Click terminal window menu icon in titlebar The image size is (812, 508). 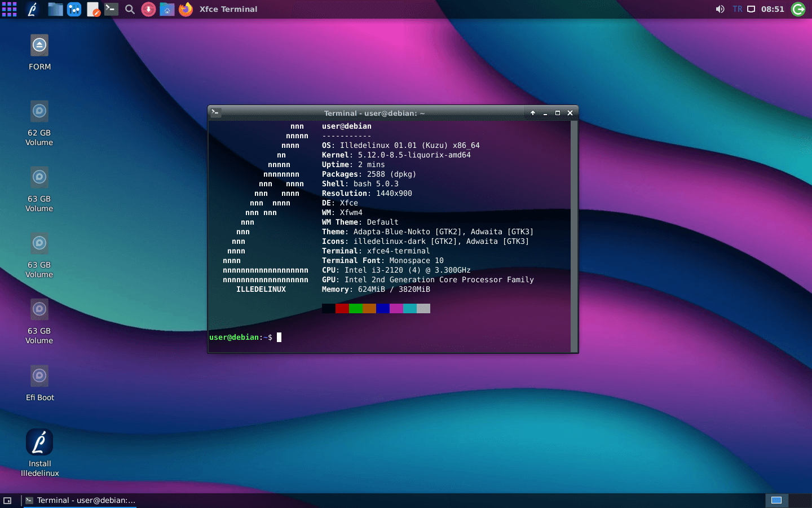click(x=215, y=112)
